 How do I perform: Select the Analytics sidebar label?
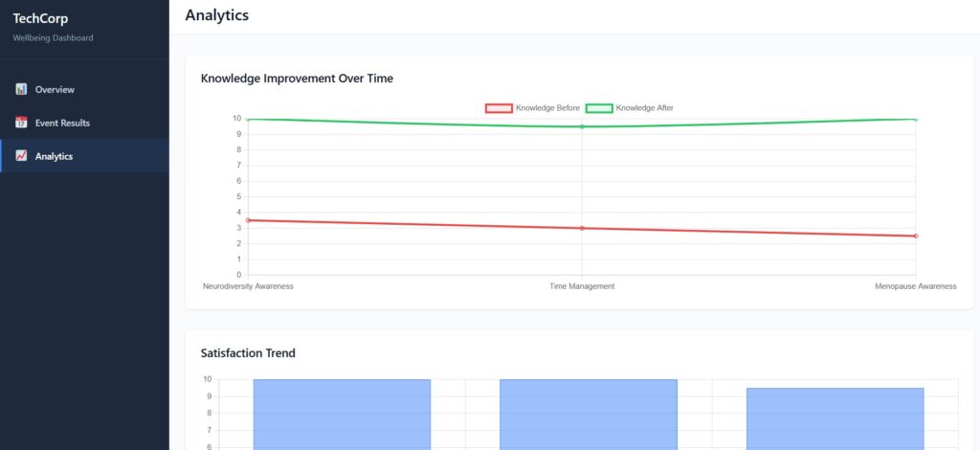[54, 156]
